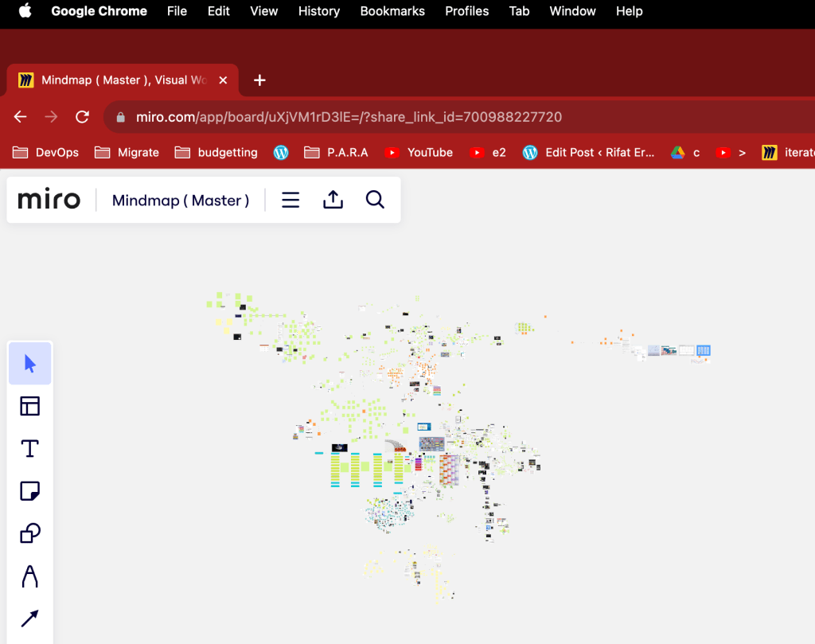This screenshot has width=815, height=644.
Task: Open the Shapes tool
Action: click(x=29, y=534)
